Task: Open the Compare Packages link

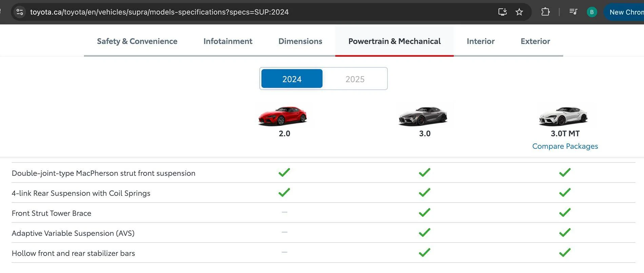Action: coord(565,146)
